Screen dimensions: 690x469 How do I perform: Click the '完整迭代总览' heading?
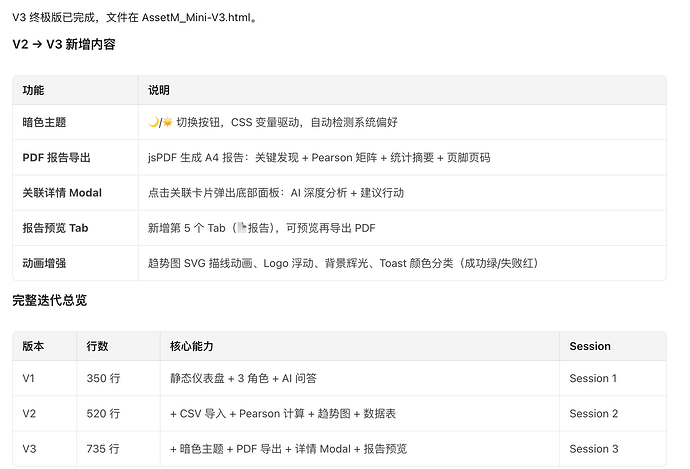[x=50, y=300]
